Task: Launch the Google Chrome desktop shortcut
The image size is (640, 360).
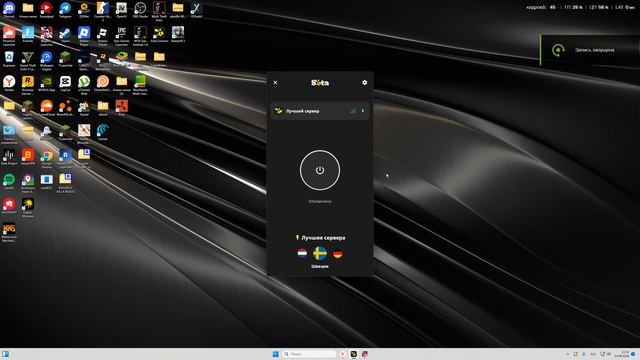Action: [47, 157]
